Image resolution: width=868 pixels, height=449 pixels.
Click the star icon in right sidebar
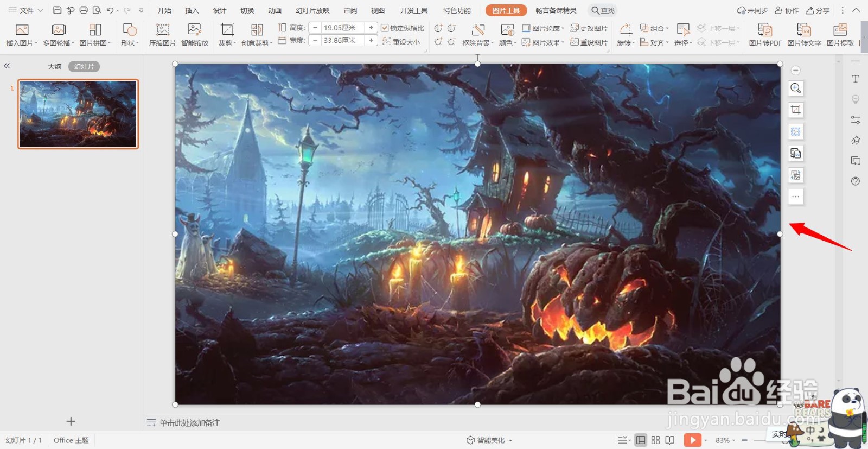coord(856,140)
